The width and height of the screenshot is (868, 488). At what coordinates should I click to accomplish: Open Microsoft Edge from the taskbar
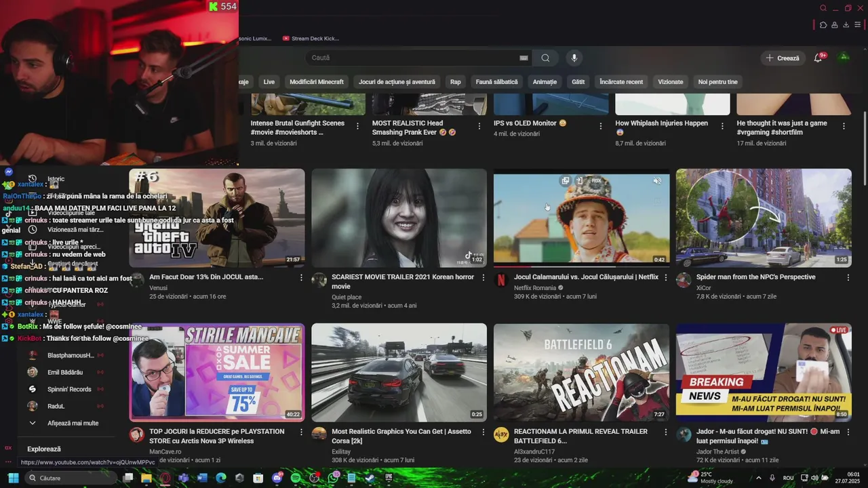[x=220, y=478]
